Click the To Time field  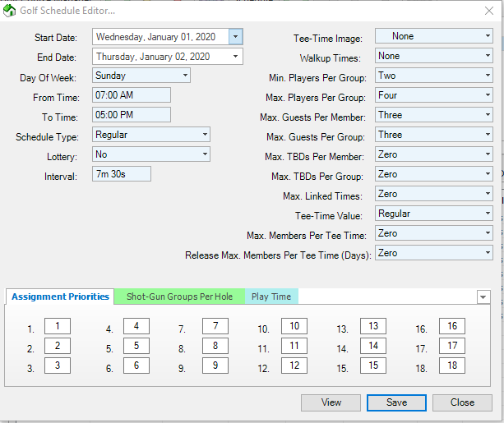click(x=131, y=115)
